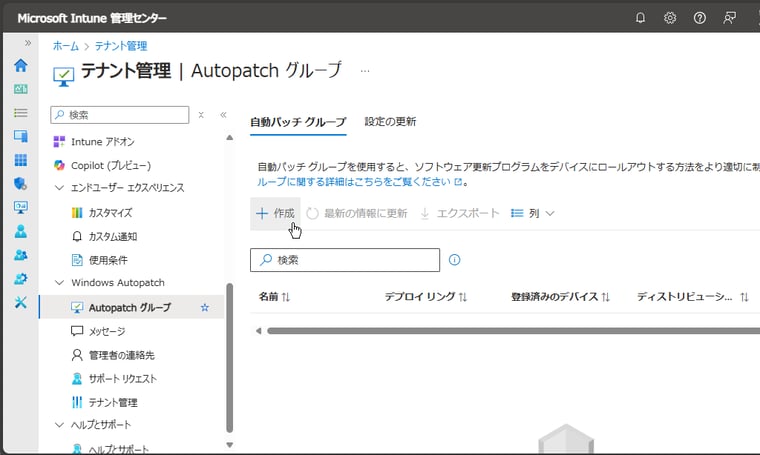Select the 自動パッチ グループ tab

298,122
